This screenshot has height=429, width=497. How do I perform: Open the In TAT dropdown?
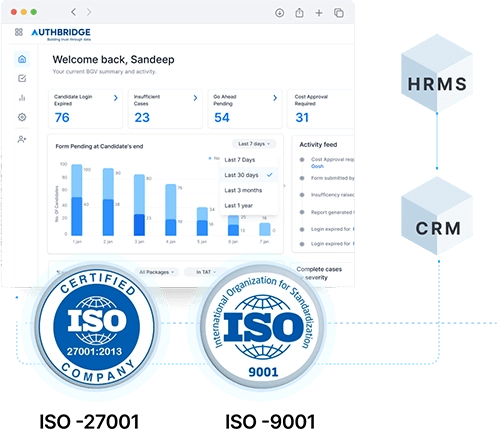(x=206, y=272)
